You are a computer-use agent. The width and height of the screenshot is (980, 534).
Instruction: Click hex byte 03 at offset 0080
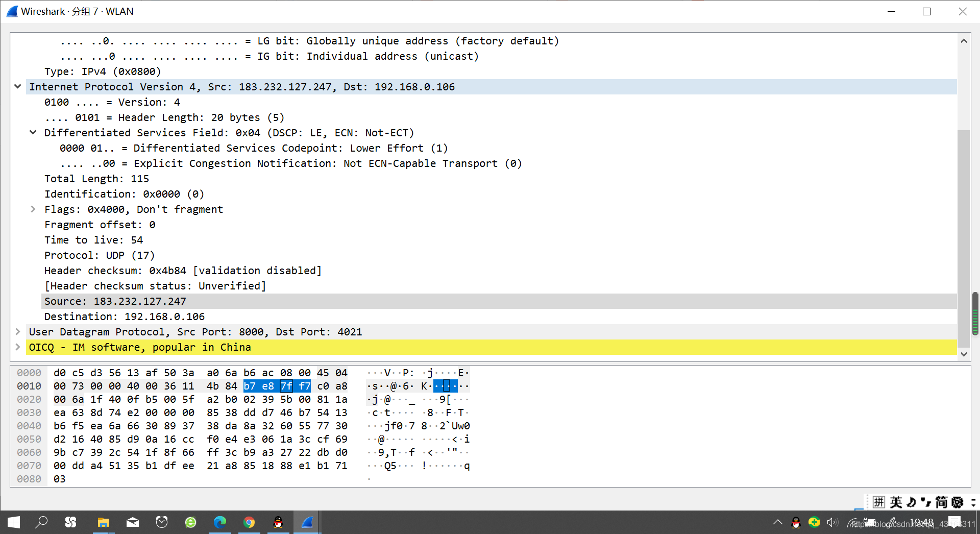[x=60, y=479]
